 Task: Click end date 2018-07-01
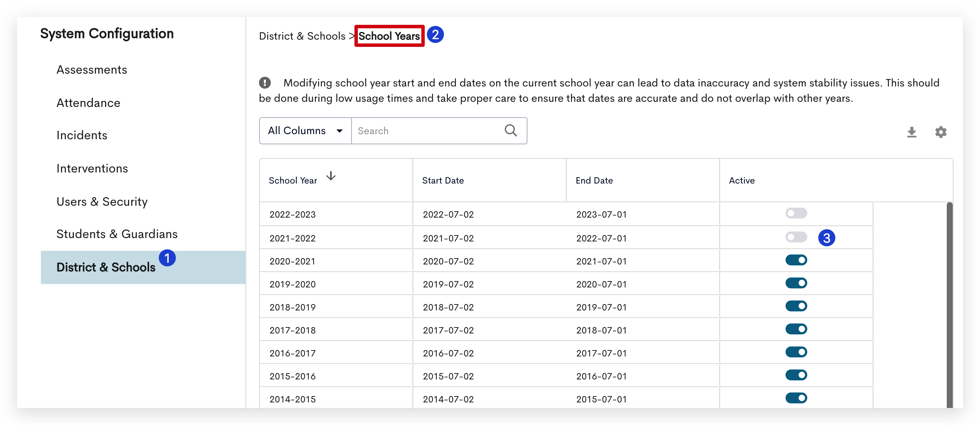tap(602, 330)
